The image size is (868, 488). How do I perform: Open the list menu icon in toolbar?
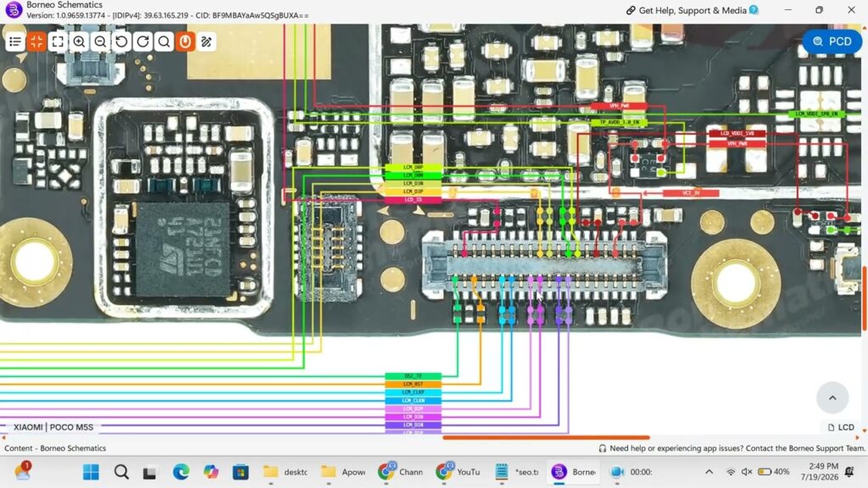pos(15,42)
